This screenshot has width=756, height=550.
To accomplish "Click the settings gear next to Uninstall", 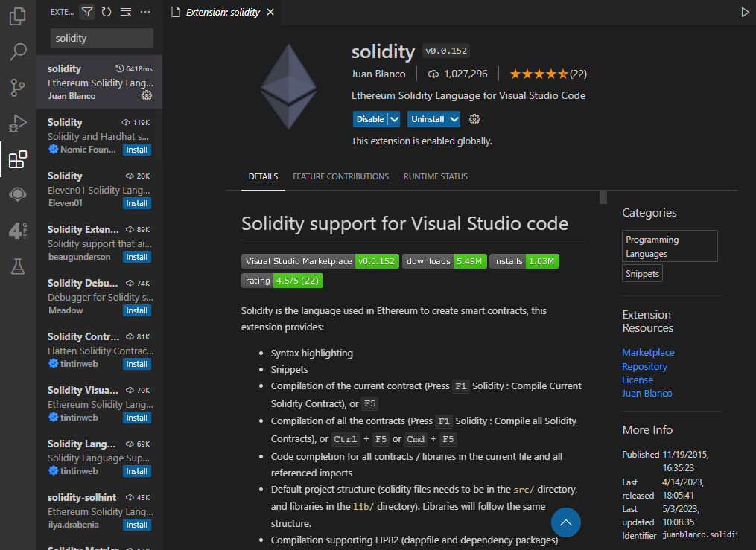I will click(474, 119).
